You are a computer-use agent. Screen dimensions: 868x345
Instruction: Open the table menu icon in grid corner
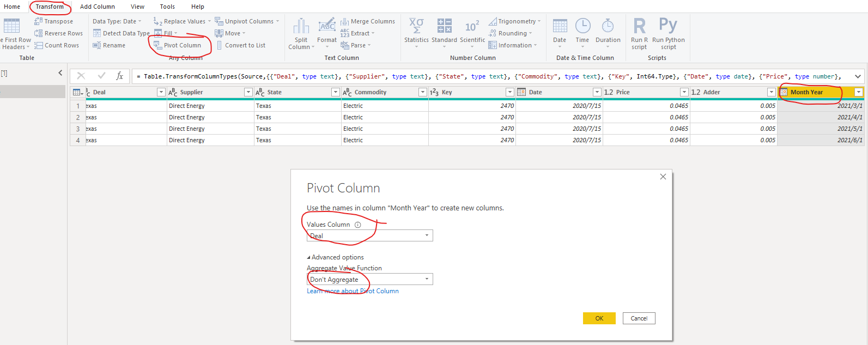click(78, 92)
